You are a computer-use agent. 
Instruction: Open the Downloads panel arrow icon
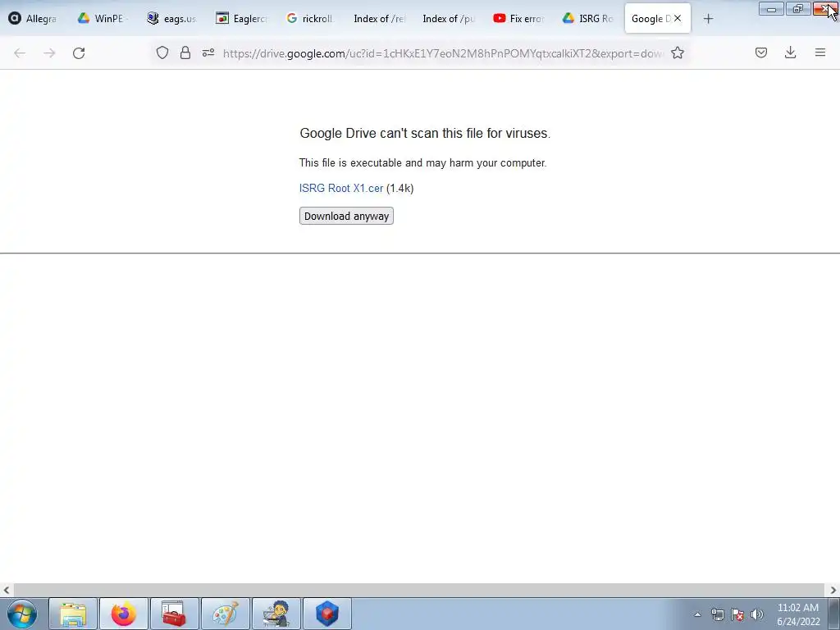tap(790, 52)
